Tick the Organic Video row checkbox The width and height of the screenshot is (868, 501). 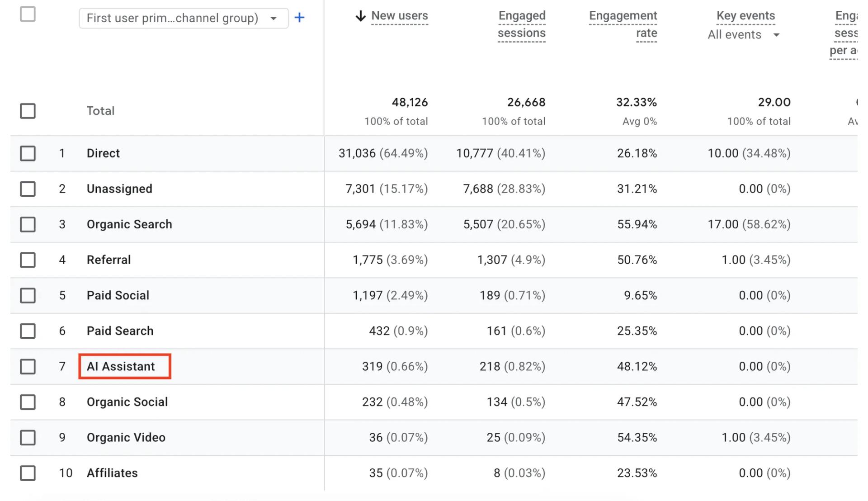[x=28, y=438]
